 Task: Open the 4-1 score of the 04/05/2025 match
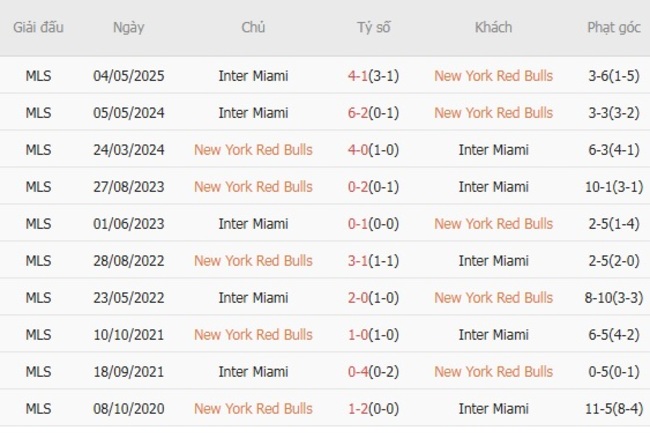[x=358, y=76]
